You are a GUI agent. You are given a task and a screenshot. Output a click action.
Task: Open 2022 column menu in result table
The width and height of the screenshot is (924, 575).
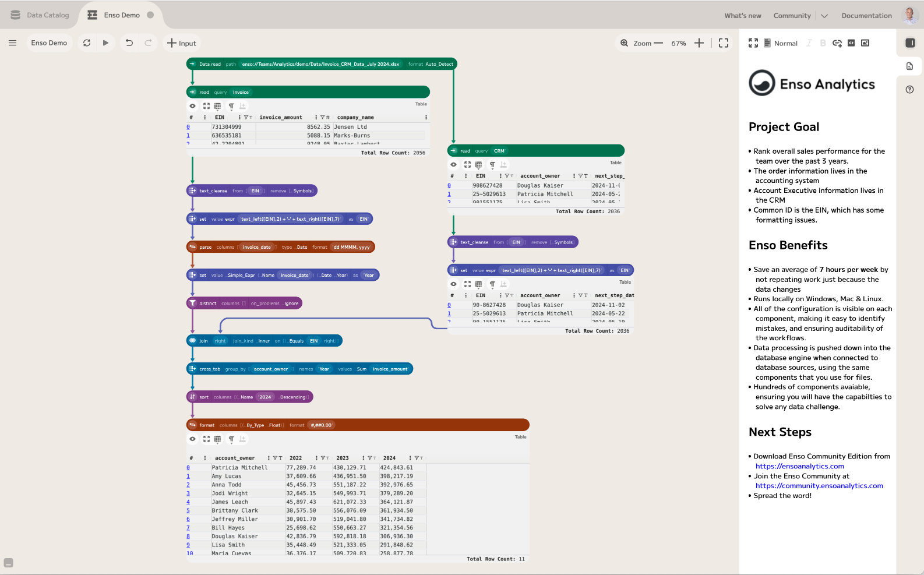316,458
